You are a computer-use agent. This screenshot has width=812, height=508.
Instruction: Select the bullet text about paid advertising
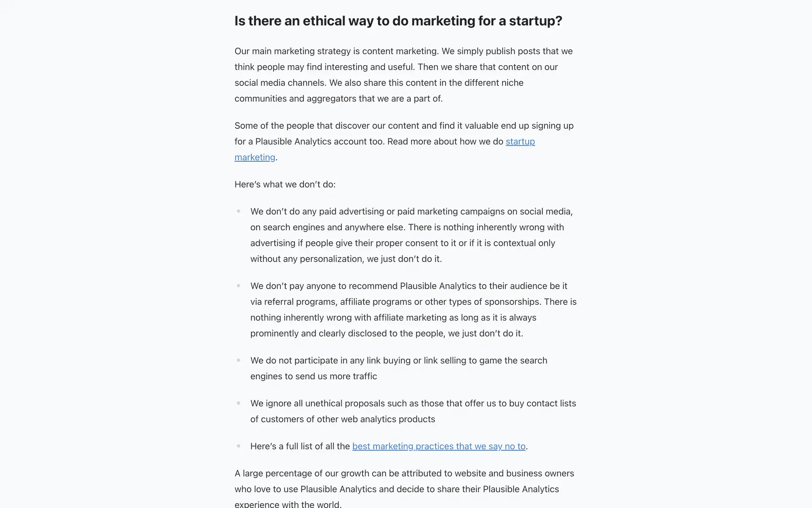[411, 235]
